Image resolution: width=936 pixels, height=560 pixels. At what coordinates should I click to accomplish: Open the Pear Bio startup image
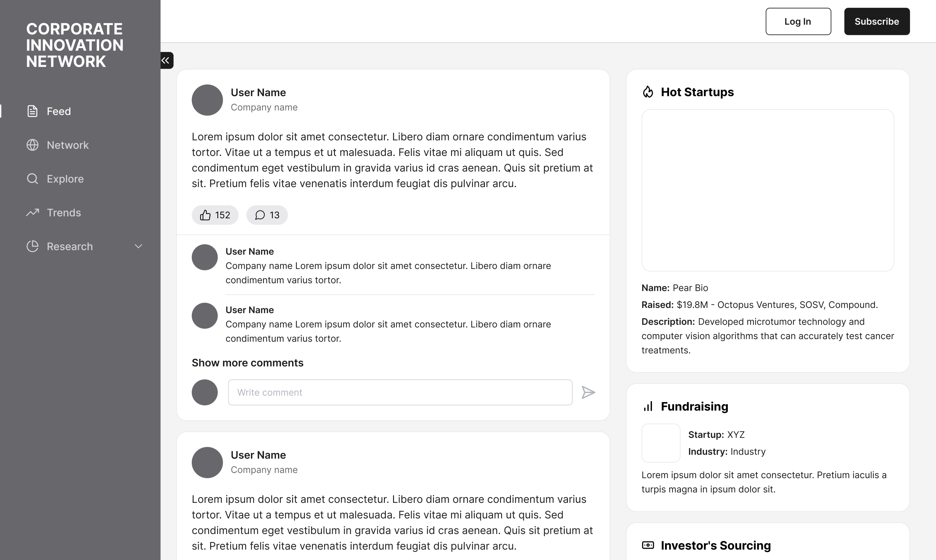[x=768, y=190]
